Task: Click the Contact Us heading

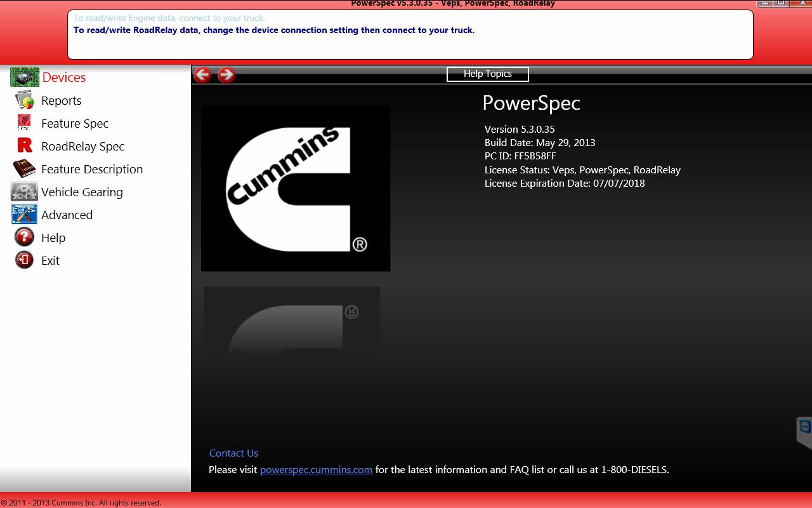Action: [x=233, y=453]
